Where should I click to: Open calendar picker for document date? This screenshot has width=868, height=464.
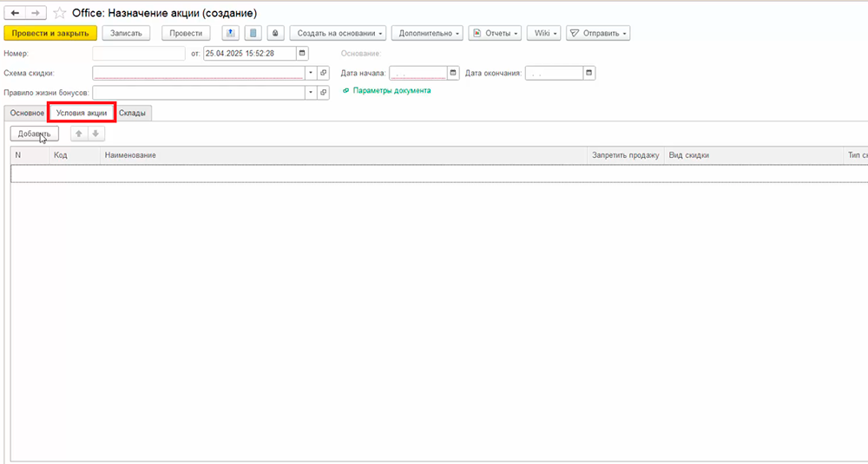click(x=302, y=53)
